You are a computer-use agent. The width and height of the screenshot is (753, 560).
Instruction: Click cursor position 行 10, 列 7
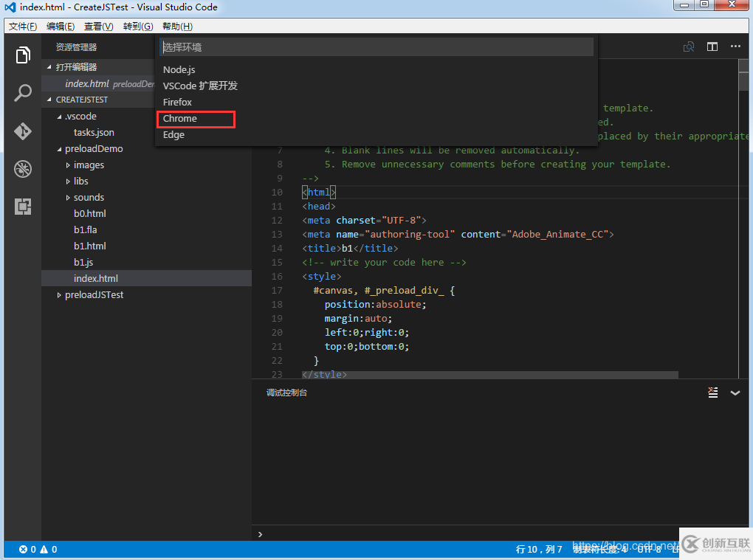[539, 550]
